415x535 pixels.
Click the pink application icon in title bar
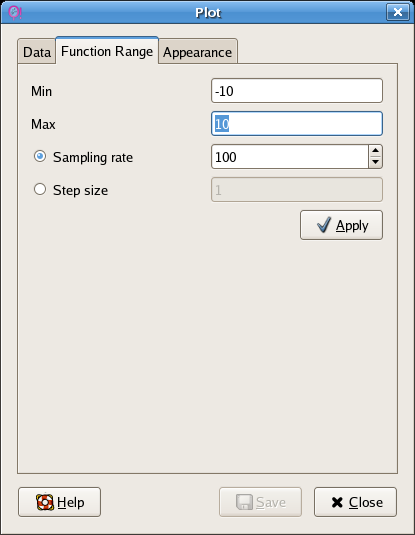click(15, 13)
